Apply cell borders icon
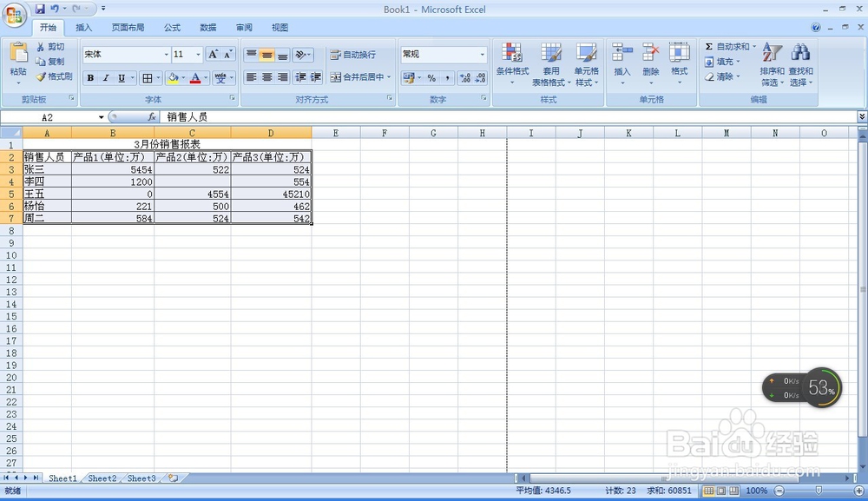 [148, 78]
